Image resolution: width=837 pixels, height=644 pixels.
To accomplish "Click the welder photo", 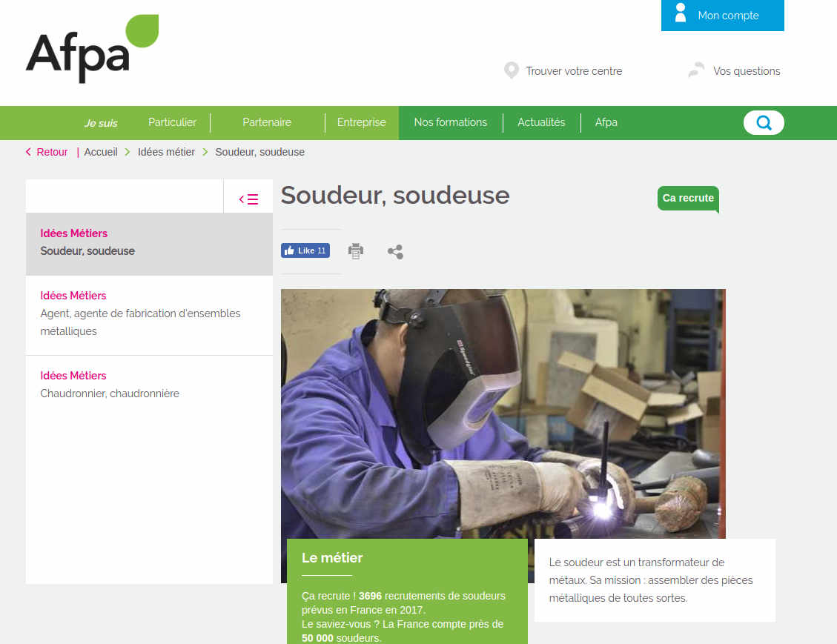I will [503, 414].
